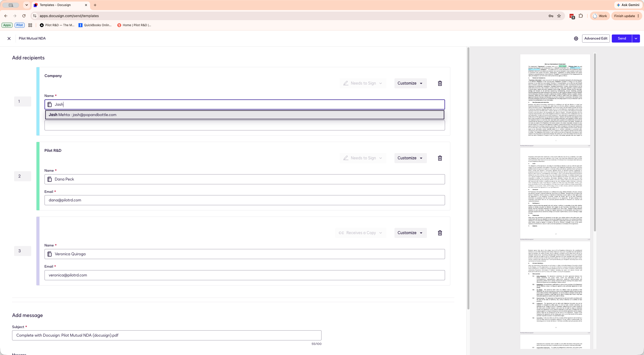Open the red extension icon with badge
The image size is (644, 355).
(x=572, y=16)
